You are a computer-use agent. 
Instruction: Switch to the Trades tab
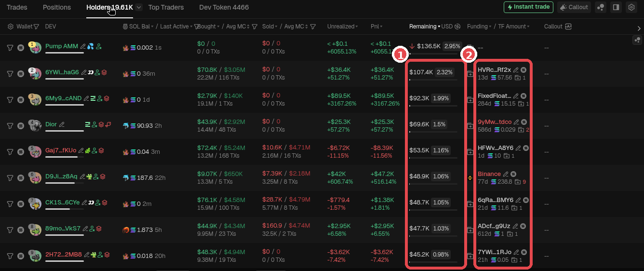[x=17, y=7]
